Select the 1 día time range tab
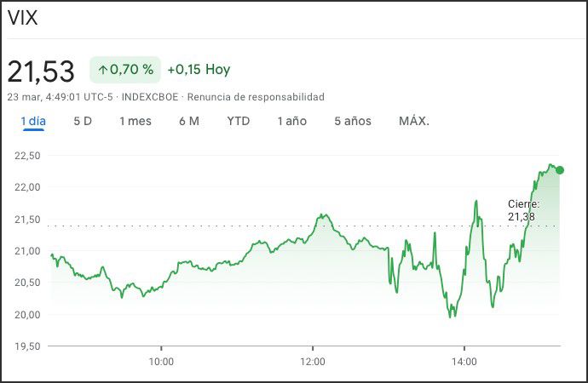Image resolution: width=588 pixels, height=383 pixels. [33, 121]
